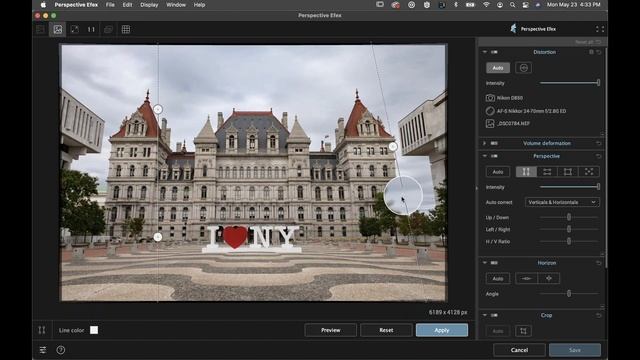Reset the Horizon section

[x=599, y=263]
